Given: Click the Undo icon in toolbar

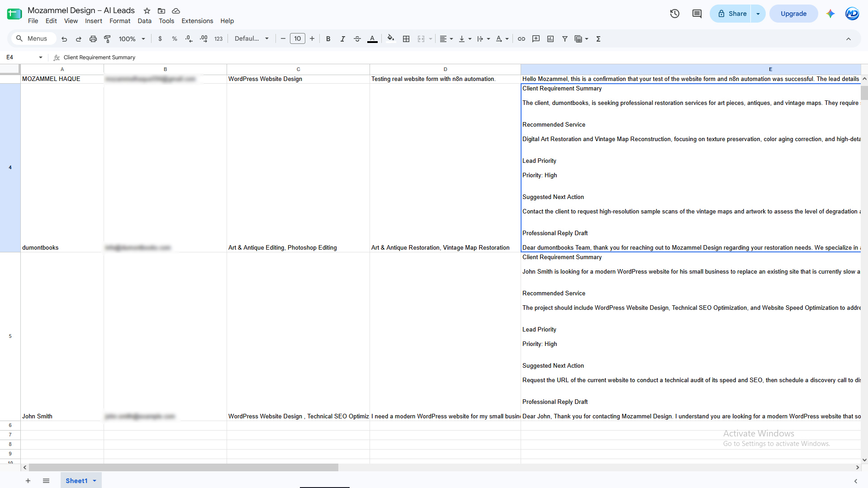Looking at the screenshot, I should [64, 39].
